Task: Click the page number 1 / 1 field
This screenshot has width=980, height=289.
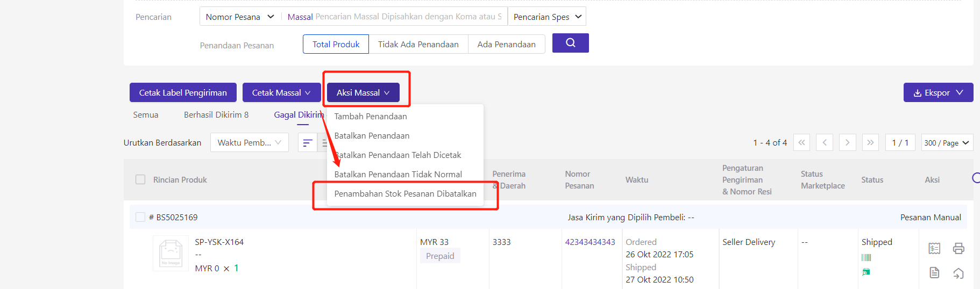Action: point(900,142)
